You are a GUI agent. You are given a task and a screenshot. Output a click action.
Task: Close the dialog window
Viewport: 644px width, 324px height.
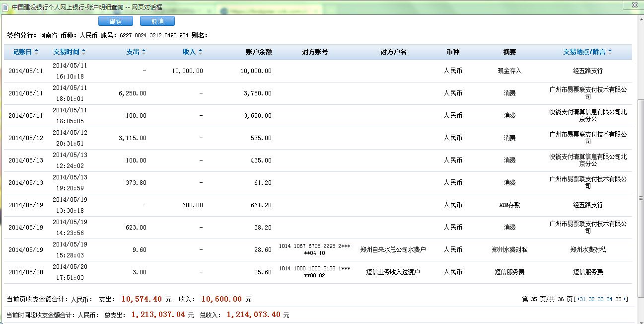click(635, 6)
